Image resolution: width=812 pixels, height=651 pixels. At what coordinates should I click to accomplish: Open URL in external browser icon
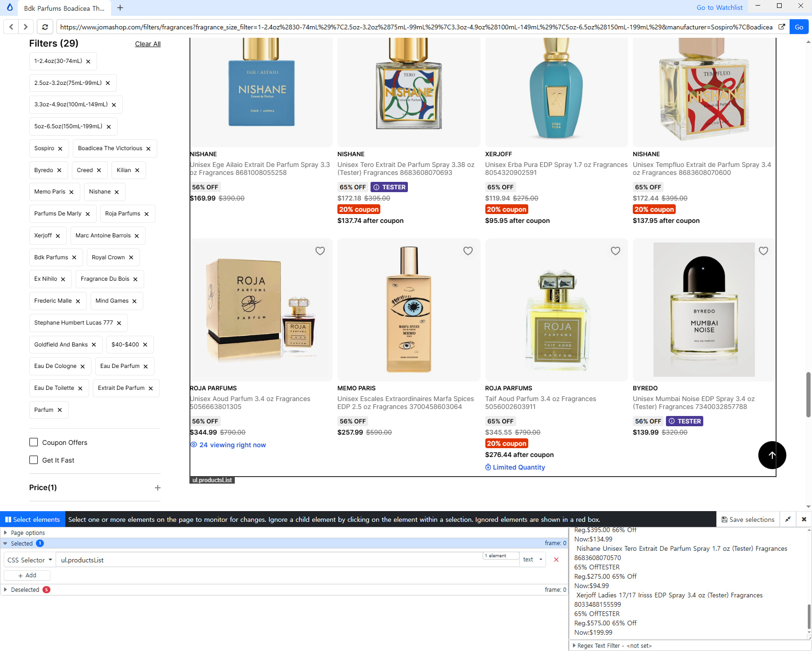click(x=782, y=27)
